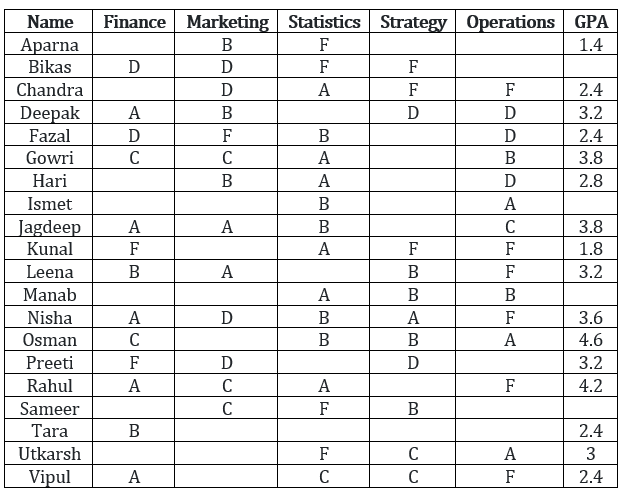This screenshot has width=623, height=491.
Task: Select Bikas's empty GPA cell
Action: point(591,66)
